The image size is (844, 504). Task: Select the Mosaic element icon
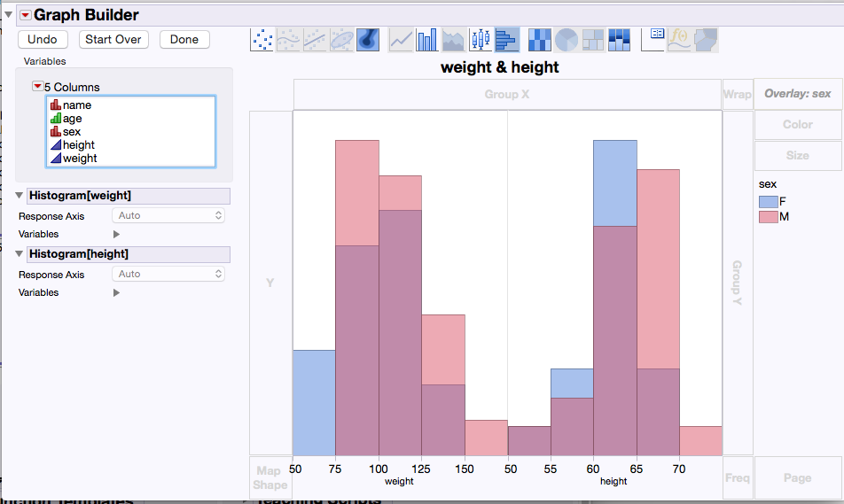(x=619, y=40)
